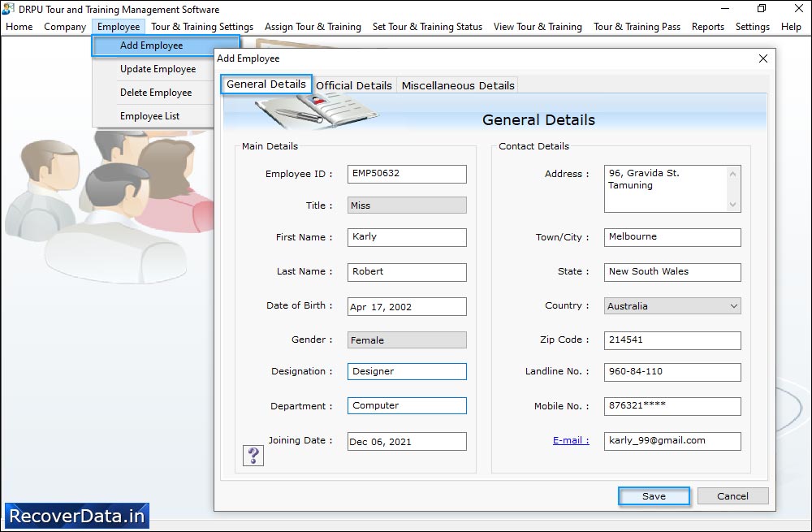This screenshot has height=532, width=812.
Task: Open the Gender field showing Female
Action: click(x=407, y=340)
